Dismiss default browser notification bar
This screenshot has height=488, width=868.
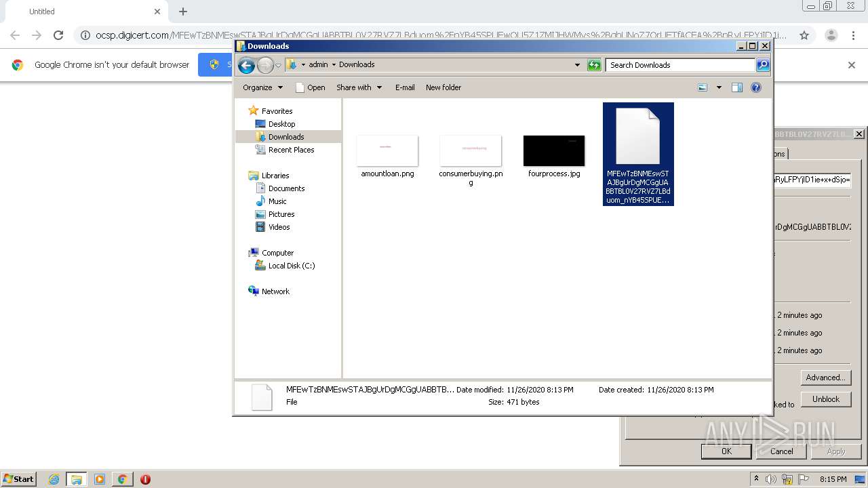[x=852, y=65]
